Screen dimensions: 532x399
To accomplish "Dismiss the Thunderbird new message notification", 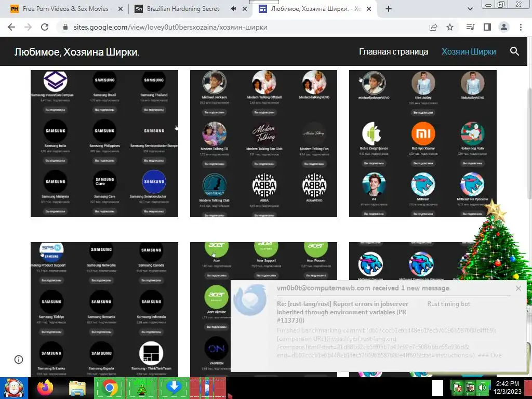I will click(x=518, y=288).
